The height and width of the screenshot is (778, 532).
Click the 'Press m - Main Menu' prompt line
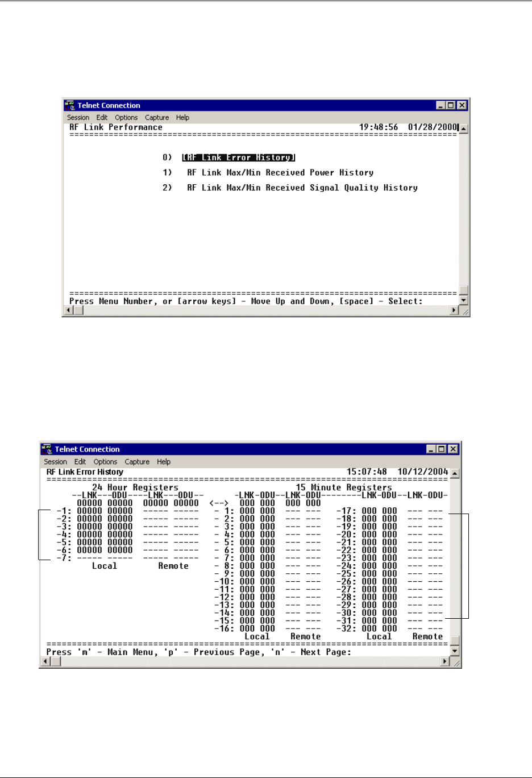tap(199, 652)
